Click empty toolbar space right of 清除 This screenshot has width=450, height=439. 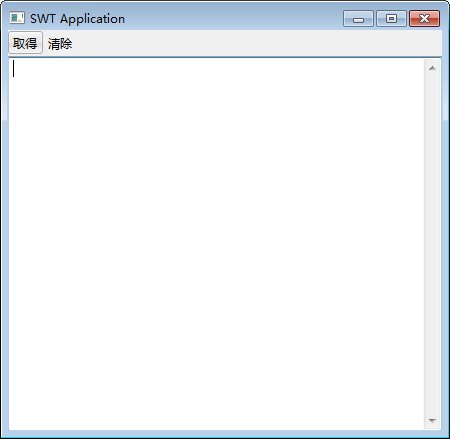point(258,43)
